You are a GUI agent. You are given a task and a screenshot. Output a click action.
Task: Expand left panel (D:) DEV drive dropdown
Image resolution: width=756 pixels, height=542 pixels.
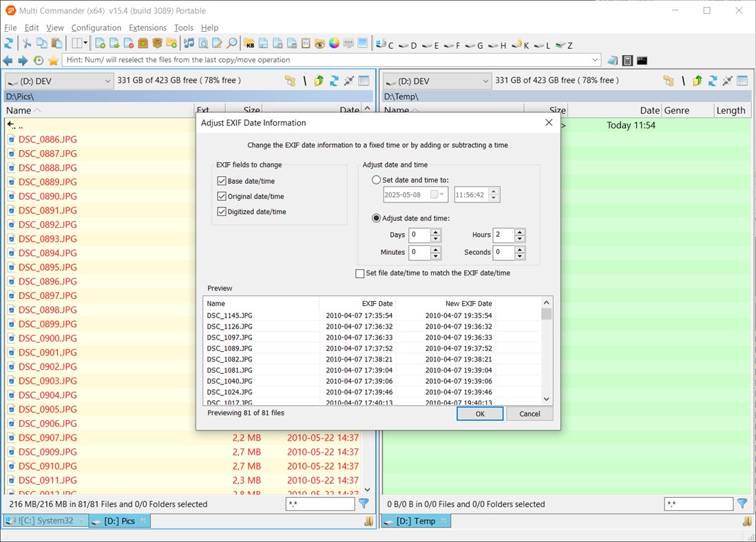click(x=107, y=81)
